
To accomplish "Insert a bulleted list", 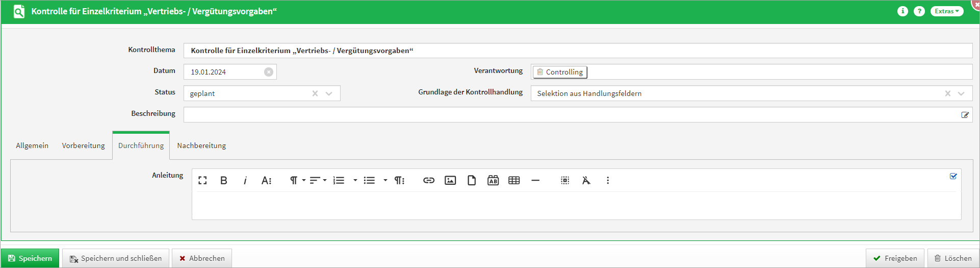I will point(369,180).
